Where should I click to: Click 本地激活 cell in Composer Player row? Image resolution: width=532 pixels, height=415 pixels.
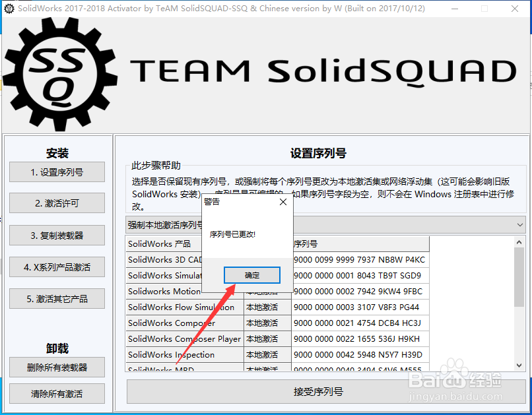point(267,338)
